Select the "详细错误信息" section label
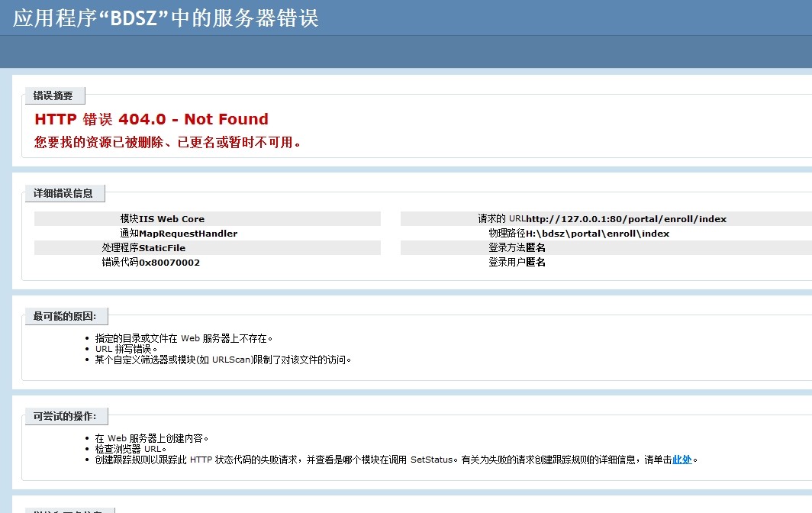 [63, 193]
